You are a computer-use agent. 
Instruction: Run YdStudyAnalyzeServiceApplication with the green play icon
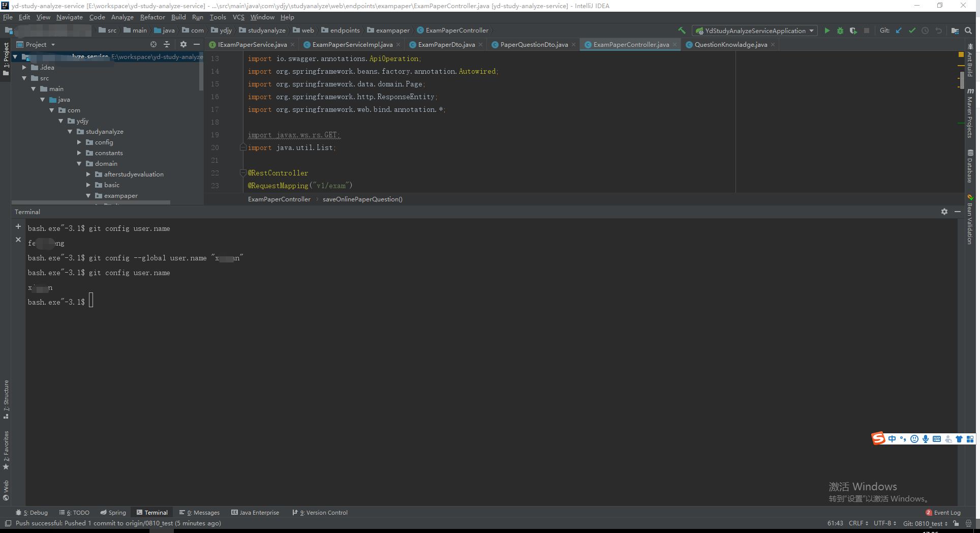[x=827, y=31]
